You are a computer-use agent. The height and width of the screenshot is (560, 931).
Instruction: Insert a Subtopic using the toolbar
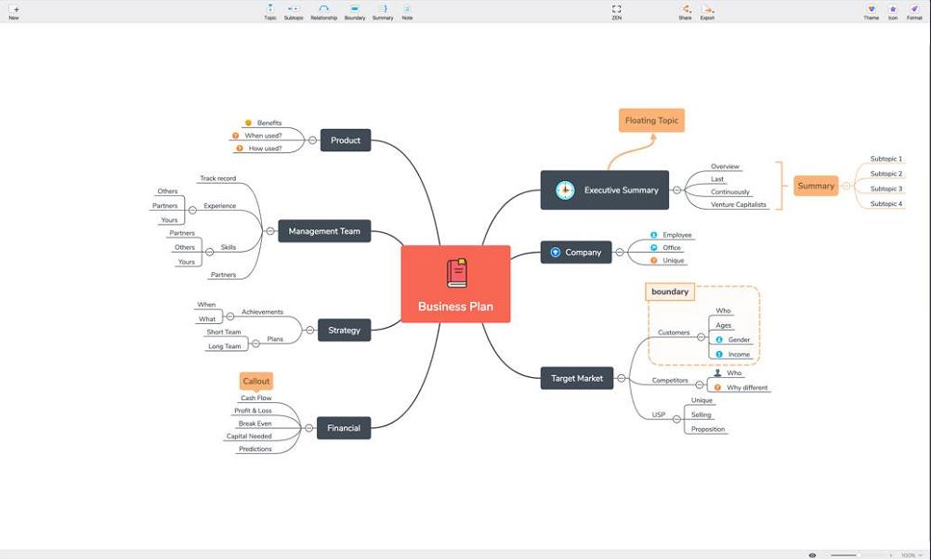click(294, 9)
